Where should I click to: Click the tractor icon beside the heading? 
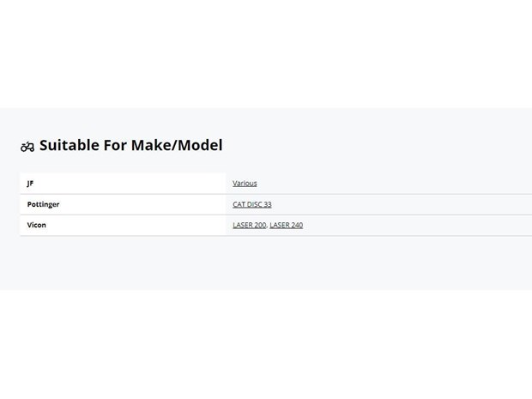[27, 147]
